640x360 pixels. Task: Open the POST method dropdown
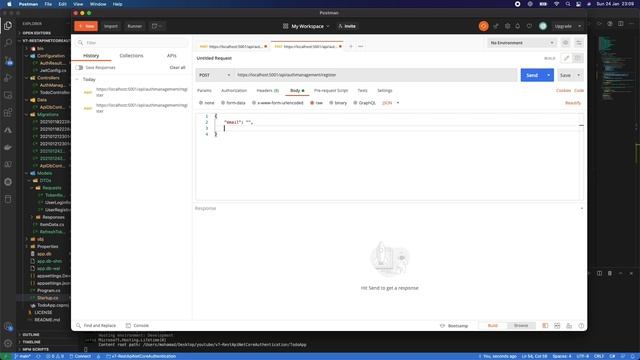coord(215,75)
